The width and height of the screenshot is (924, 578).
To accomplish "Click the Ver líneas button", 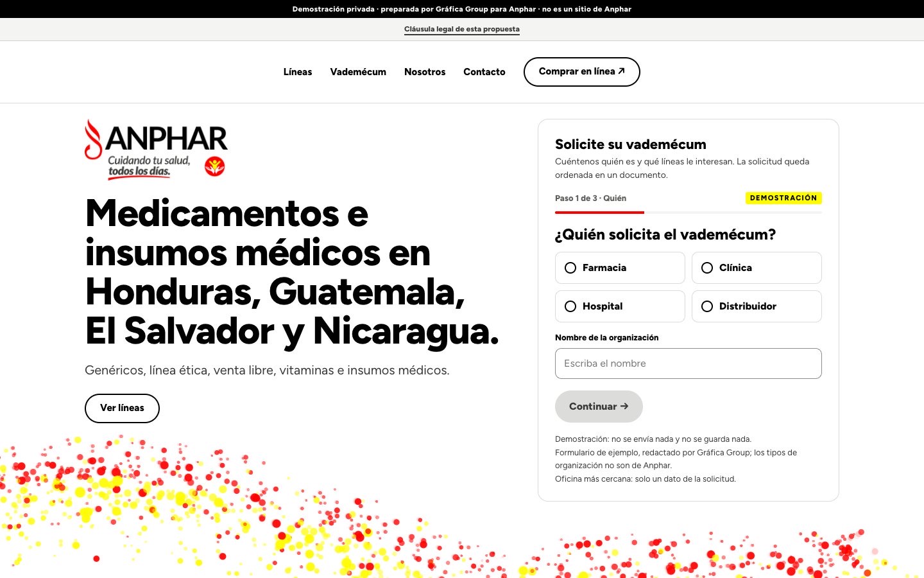I will click(x=122, y=408).
